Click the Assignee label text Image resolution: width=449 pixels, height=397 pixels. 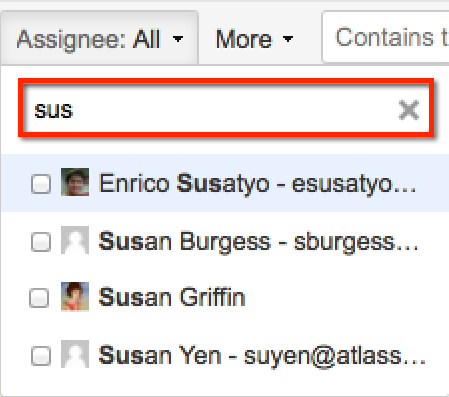pos(71,40)
